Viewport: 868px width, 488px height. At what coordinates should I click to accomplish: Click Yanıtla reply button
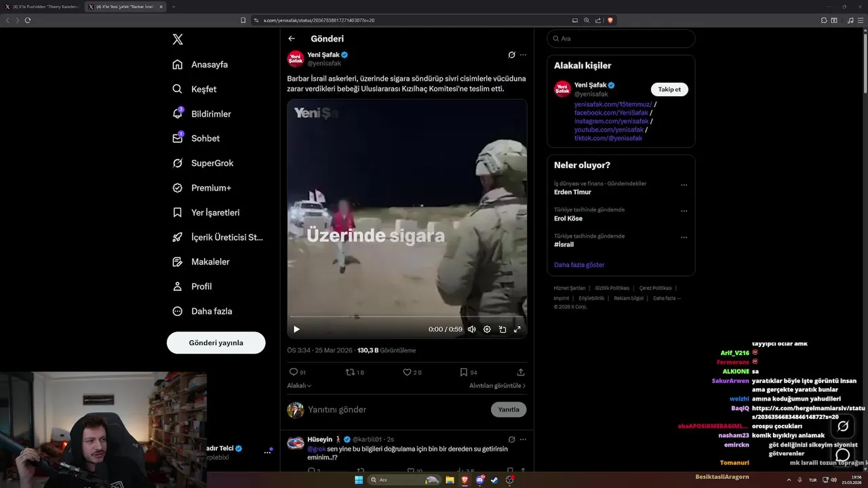[509, 409]
